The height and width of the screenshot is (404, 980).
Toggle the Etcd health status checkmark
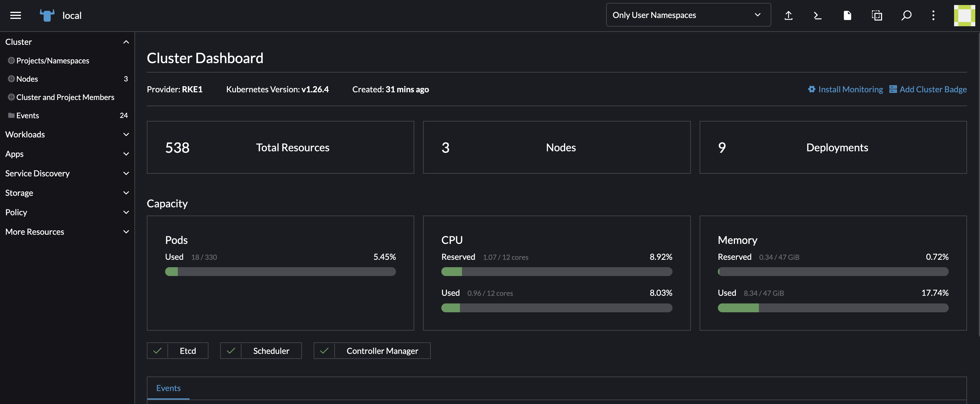[157, 350]
